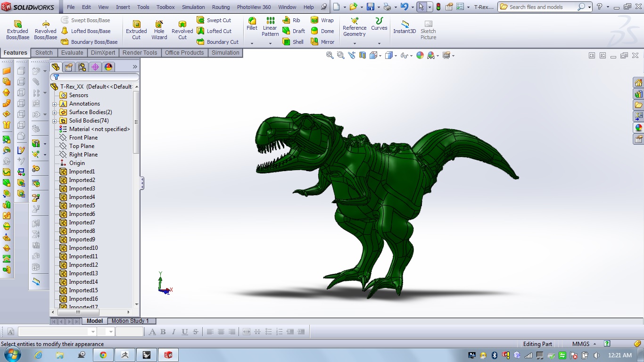The width and height of the screenshot is (644, 362).
Task: Open the DimXpertManager tab icon
Action: pos(95,67)
